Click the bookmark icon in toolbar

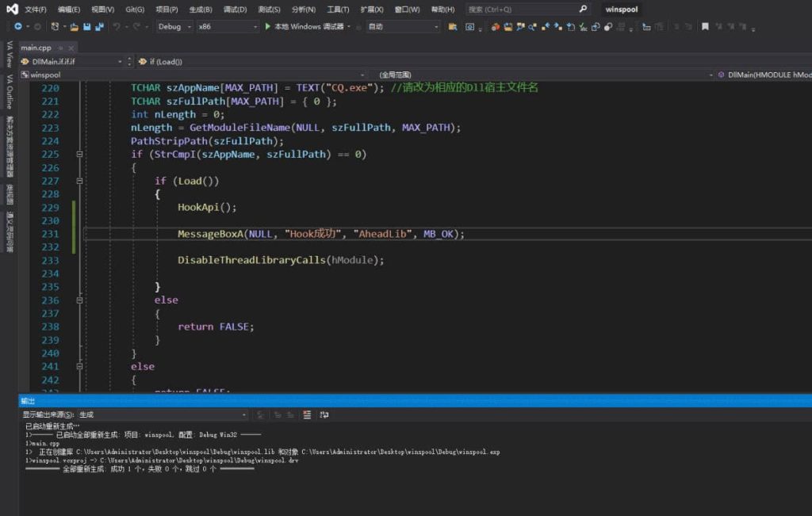[705, 26]
